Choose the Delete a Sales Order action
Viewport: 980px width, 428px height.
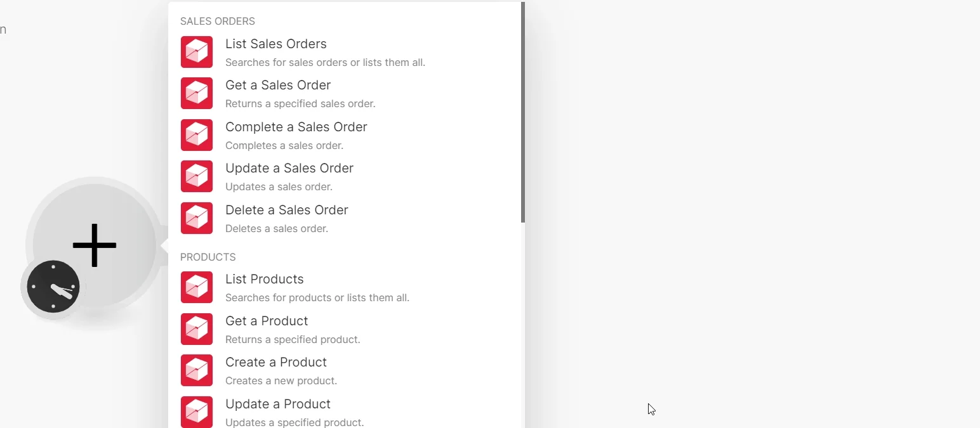coord(345,218)
